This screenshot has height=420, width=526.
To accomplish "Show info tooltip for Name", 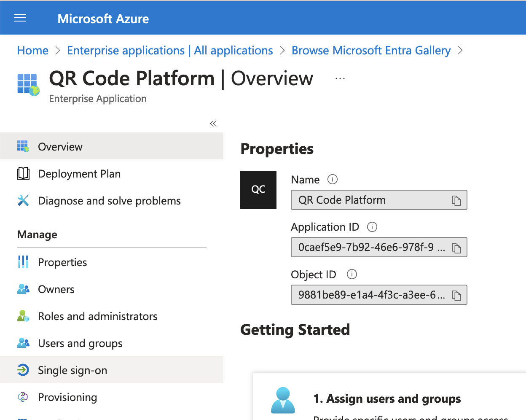I will pyautogui.click(x=333, y=179).
